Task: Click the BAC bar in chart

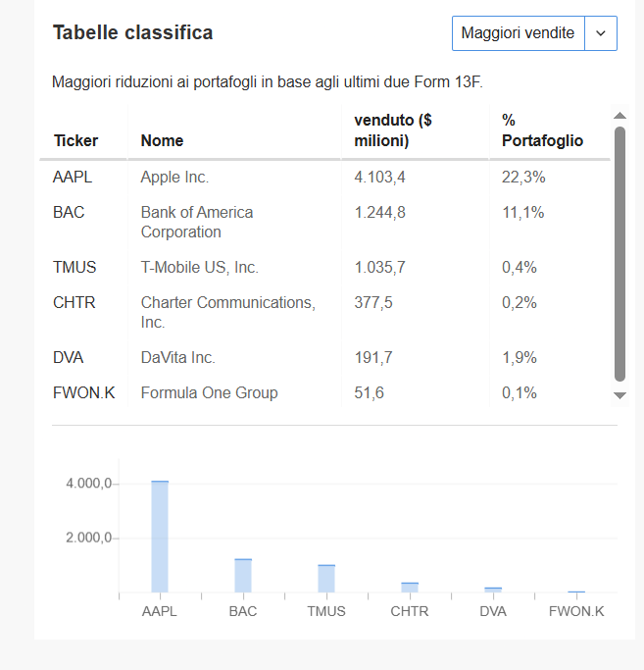Action: click(x=243, y=576)
